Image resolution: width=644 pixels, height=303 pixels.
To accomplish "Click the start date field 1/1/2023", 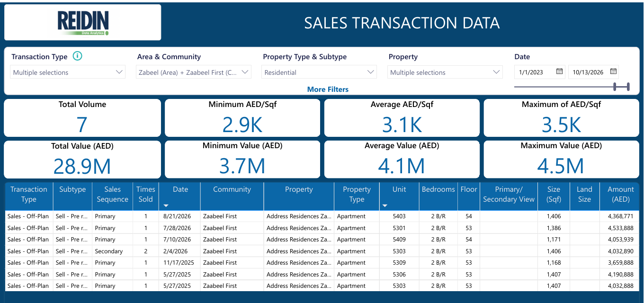I will click(x=539, y=72).
